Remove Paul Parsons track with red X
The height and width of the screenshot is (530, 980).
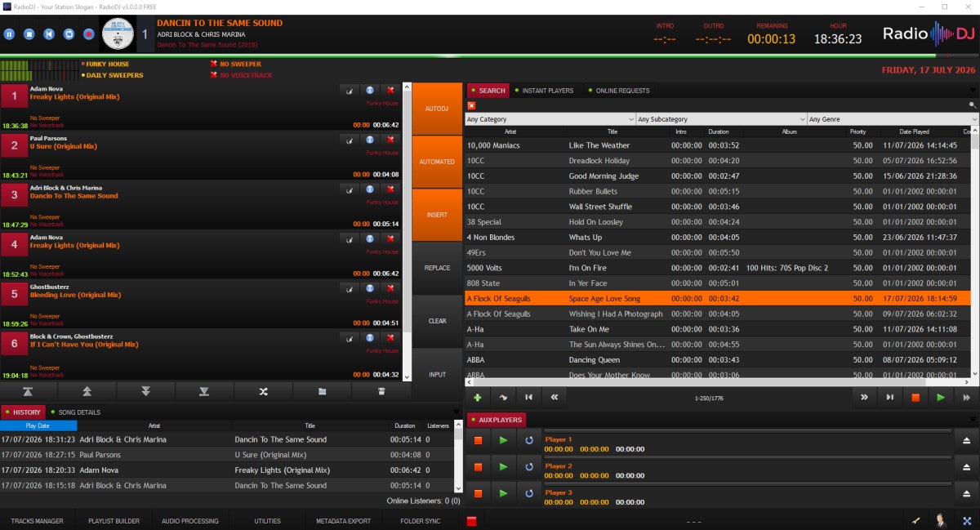tap(391, 140)
